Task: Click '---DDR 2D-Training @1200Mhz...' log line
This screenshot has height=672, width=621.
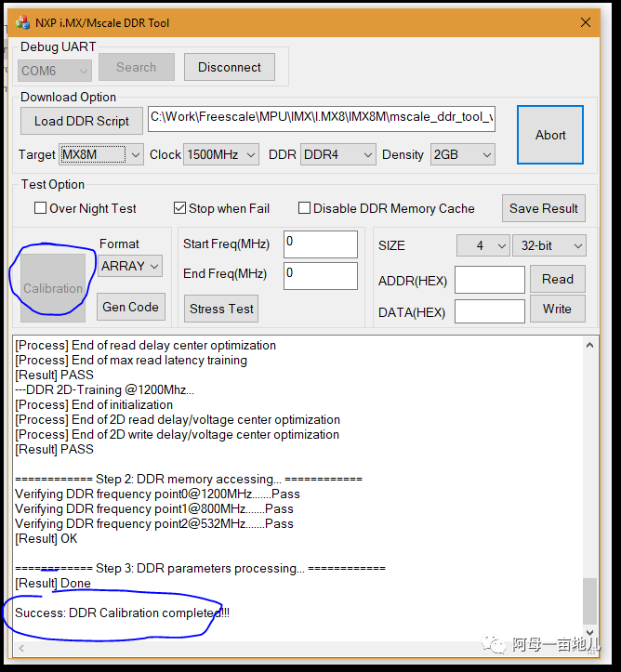Action: pos(104,390)
